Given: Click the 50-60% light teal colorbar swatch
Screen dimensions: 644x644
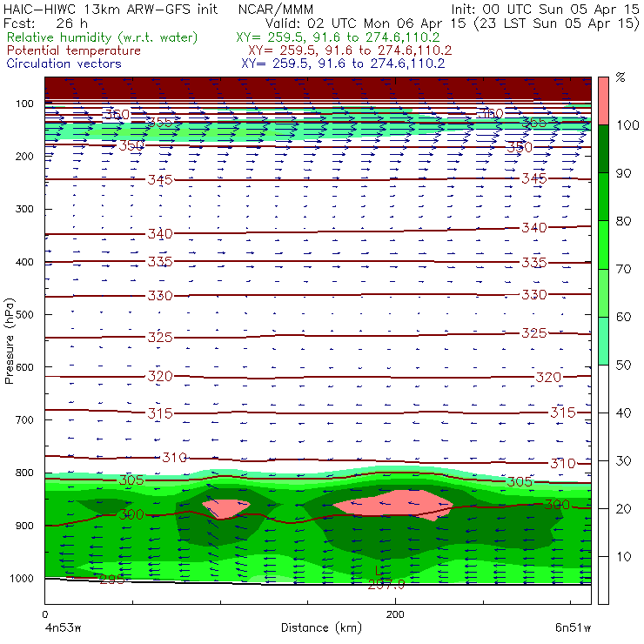Looking at the screenshot, I should coord(603,341).
